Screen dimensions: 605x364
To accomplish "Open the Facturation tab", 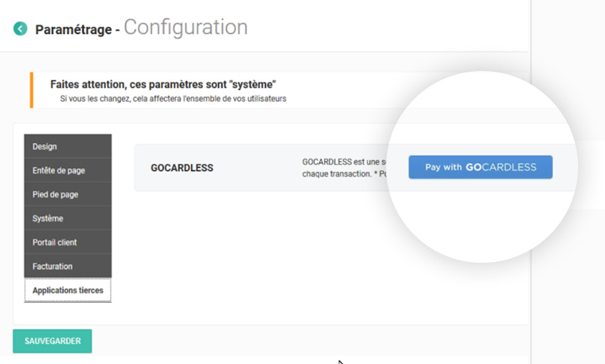I will (68, 266).
